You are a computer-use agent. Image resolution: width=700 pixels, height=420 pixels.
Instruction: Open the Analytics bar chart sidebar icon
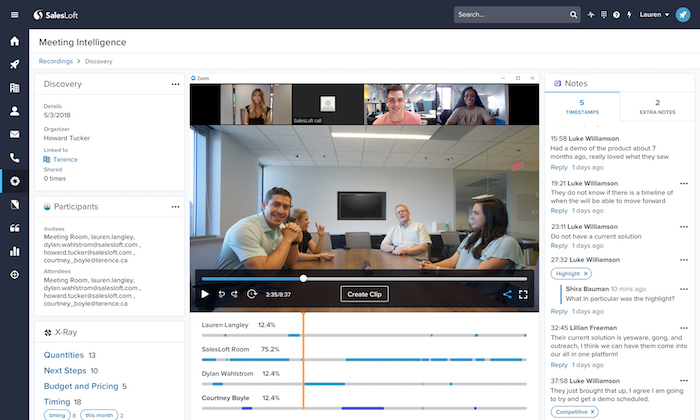15,251
